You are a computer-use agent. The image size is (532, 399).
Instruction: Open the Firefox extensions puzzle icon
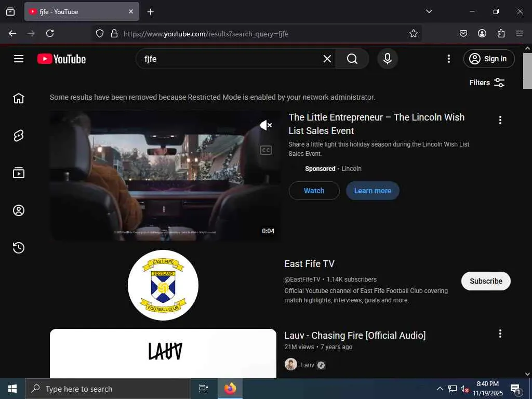501,33
